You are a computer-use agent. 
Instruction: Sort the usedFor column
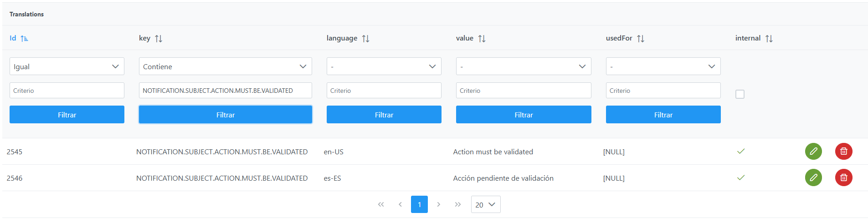click(641, 39)
